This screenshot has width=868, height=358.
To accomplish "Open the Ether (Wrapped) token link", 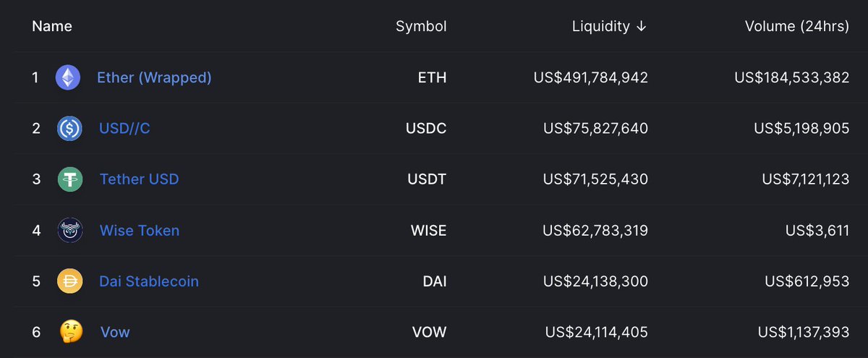I will (154, 77).
